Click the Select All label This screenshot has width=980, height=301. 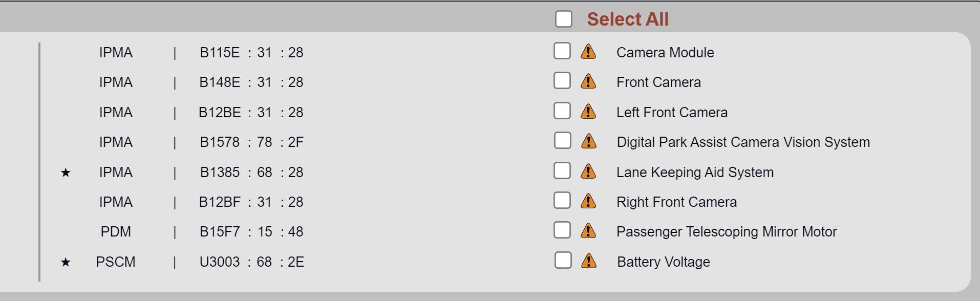pyautogui.click(x=628, y=19)
